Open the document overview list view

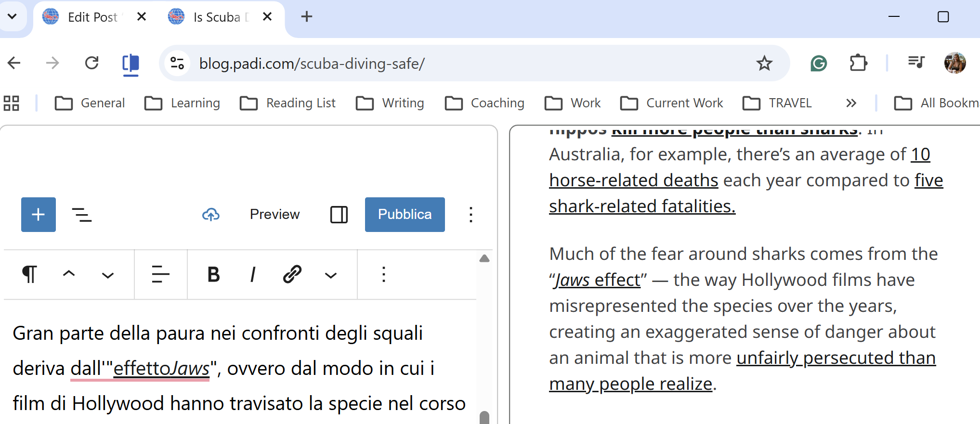click(82, 215)
